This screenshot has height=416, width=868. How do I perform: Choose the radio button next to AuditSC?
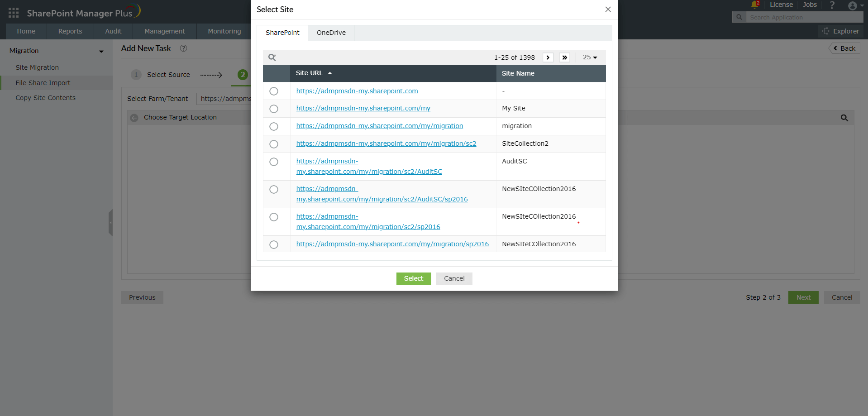(273, 162)
